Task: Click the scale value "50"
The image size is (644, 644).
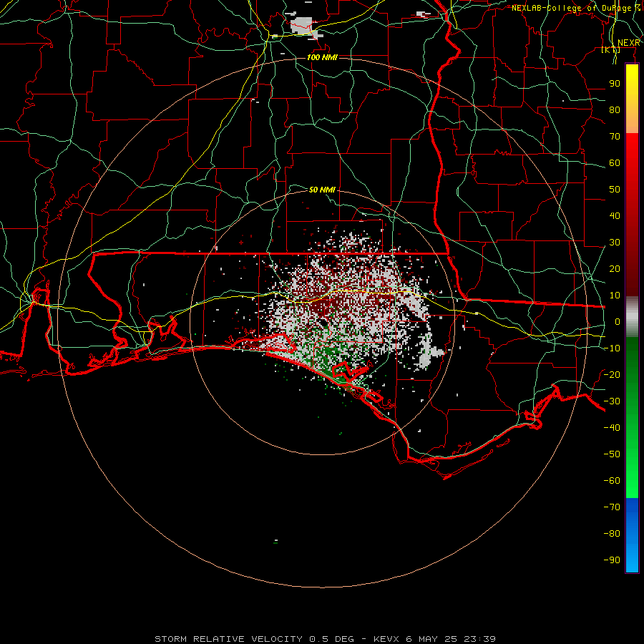Action: [x=615, y=190]
